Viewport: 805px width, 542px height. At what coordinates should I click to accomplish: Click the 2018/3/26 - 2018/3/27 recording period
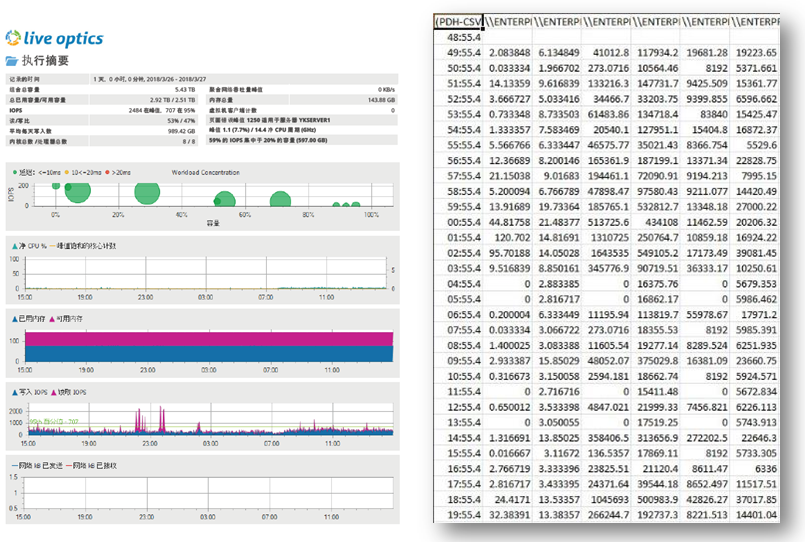[x=176, y=80]
